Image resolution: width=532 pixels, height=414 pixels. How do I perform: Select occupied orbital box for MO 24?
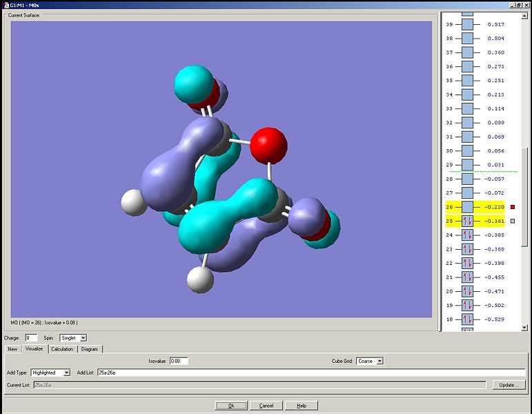tap(467, 235)
